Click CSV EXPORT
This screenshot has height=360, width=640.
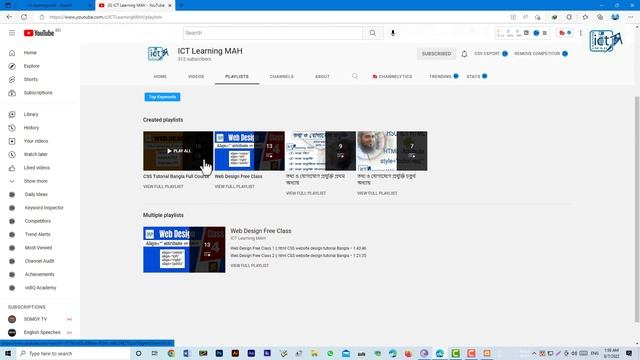491,53
